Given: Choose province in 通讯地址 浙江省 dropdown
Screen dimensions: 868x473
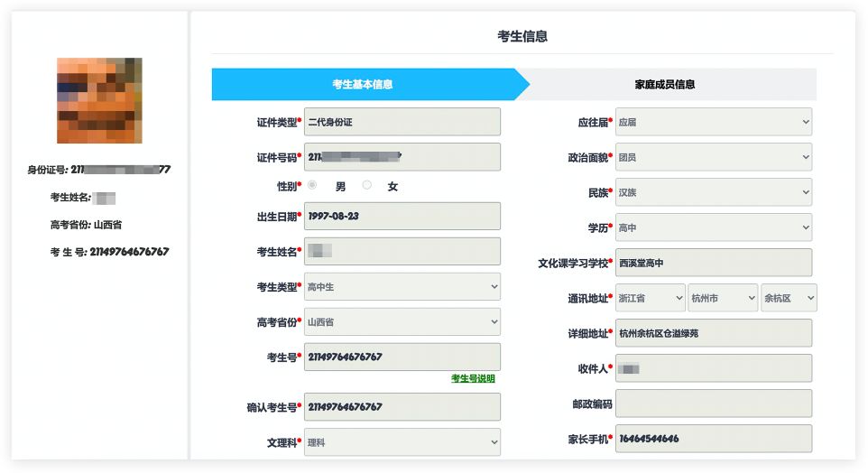Looking at the screenshot, I should click(650, 298).
